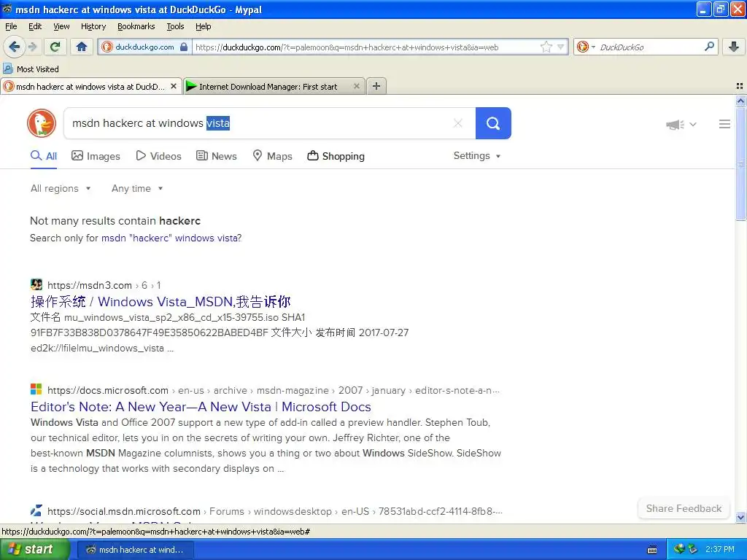This screenshot has height=560, width=747.
Task: Click the msdn hackerc taskbar window button
Action: click(x=136, y=550)
